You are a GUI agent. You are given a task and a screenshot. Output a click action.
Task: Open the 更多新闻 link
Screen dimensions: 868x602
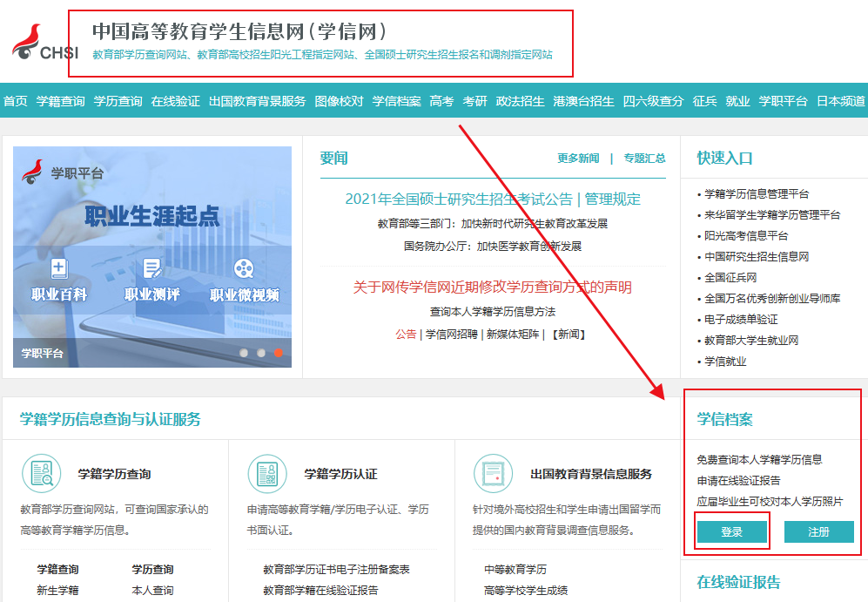[x=578, y=159]
